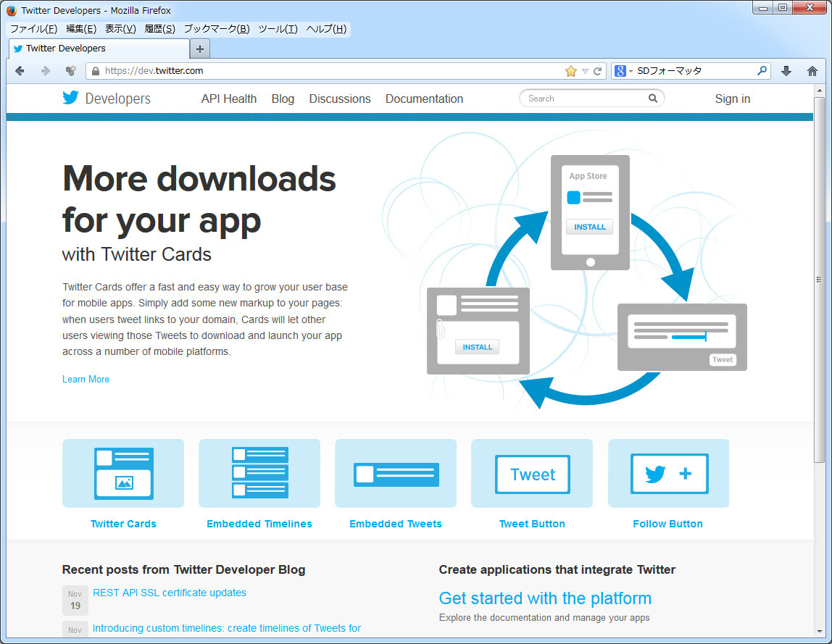
Task: Click the Nov 19 date badge
Action: (75, 600)
